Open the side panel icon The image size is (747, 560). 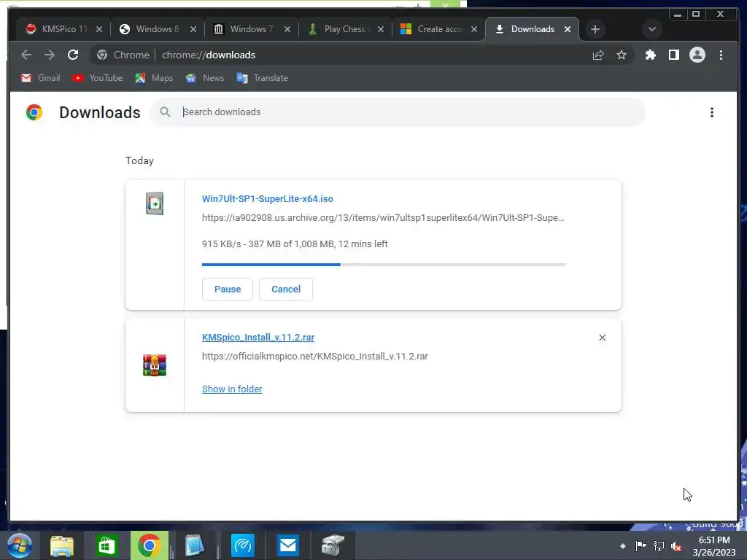(x=673, y=55)
